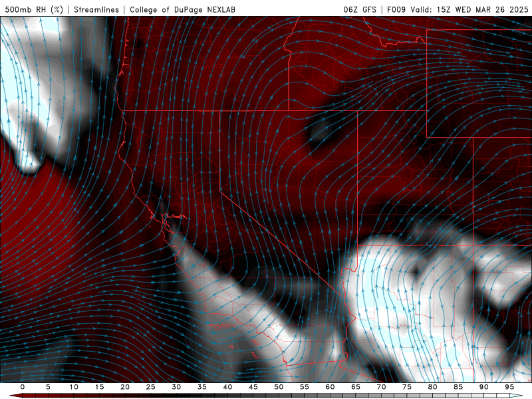Click the "20" value on color scale

(125, 387)
